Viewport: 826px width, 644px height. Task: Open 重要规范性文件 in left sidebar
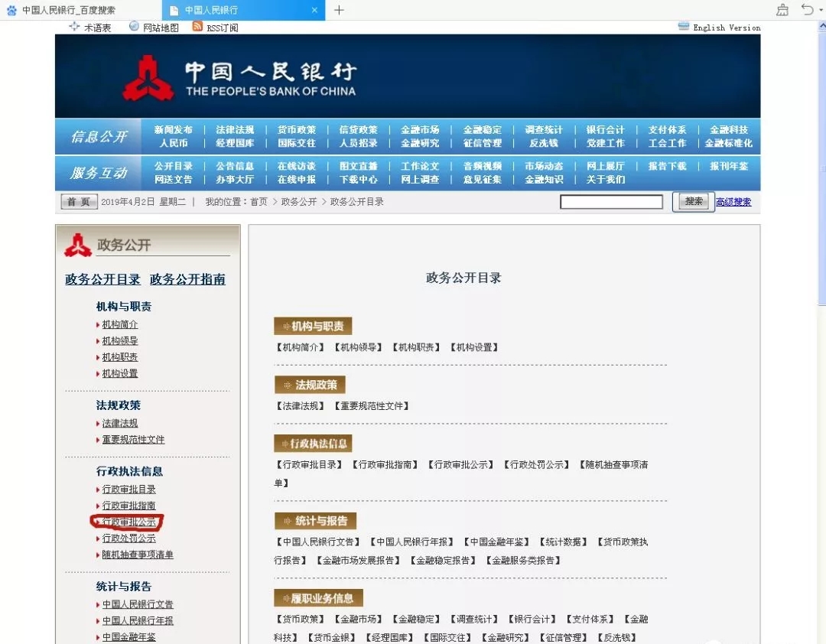pos(133,440)
